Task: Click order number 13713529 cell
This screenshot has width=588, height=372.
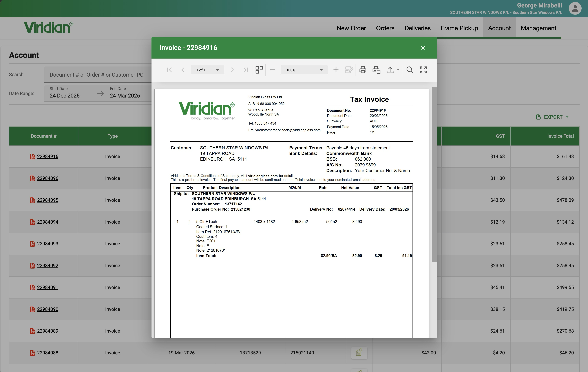Action: point(250,353)
